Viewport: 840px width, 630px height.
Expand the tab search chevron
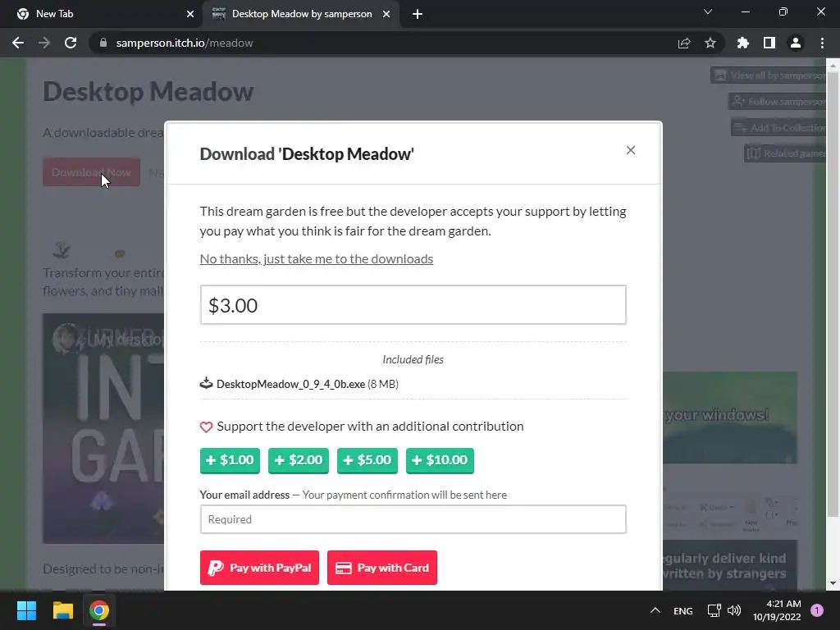708,11
